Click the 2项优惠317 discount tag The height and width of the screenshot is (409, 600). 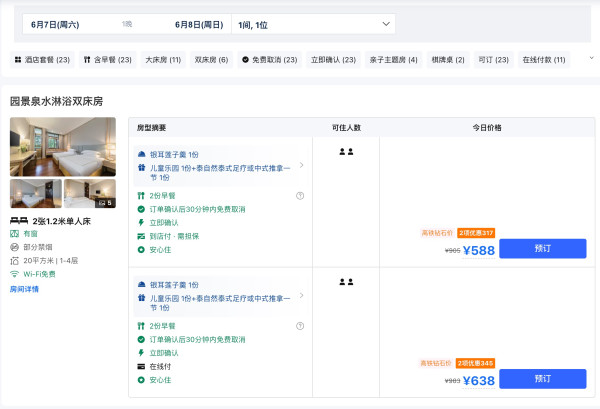coord(476,233)
